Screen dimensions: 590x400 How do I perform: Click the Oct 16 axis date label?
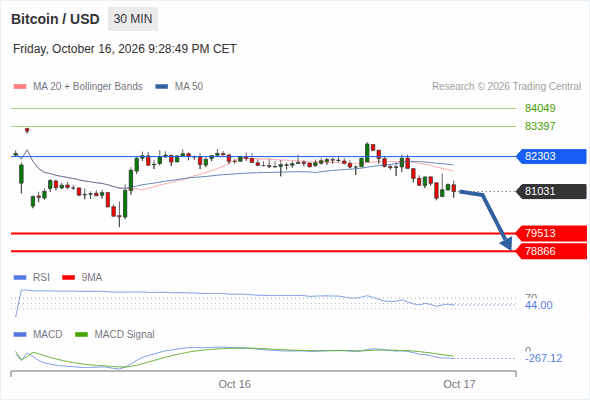(234, 384)
